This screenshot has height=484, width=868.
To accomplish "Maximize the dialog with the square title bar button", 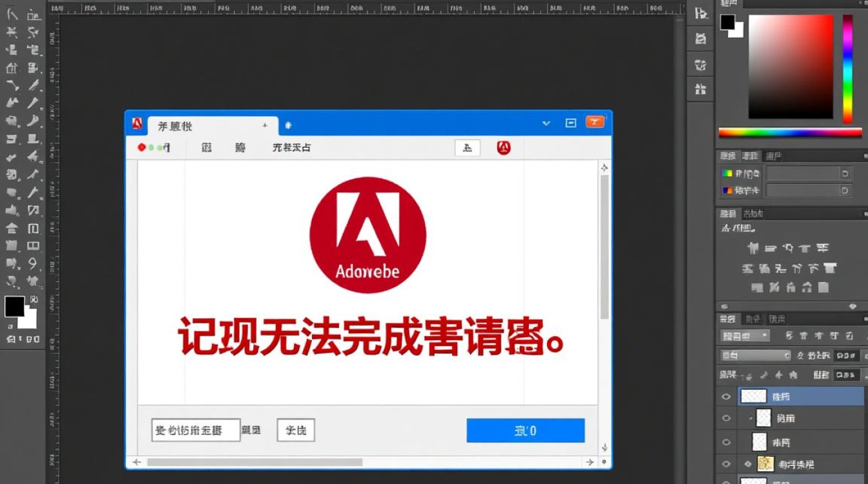I will pyautogui.click(x=571, y=123).
